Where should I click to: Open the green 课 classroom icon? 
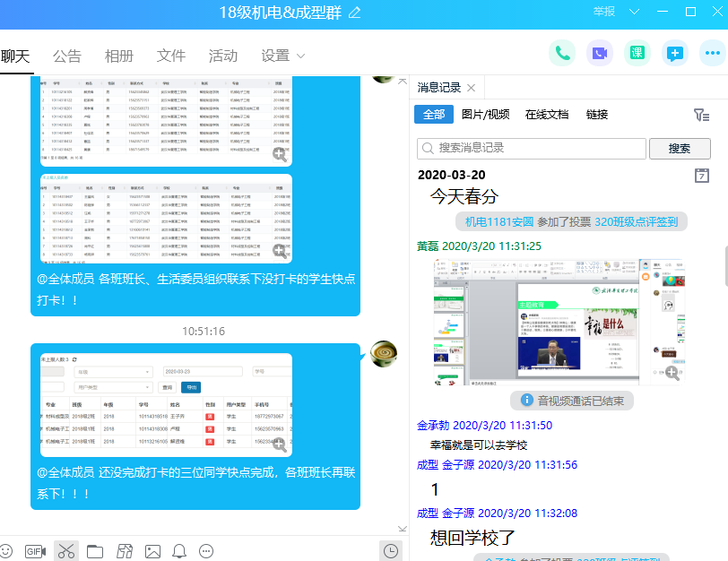[637, 54]
